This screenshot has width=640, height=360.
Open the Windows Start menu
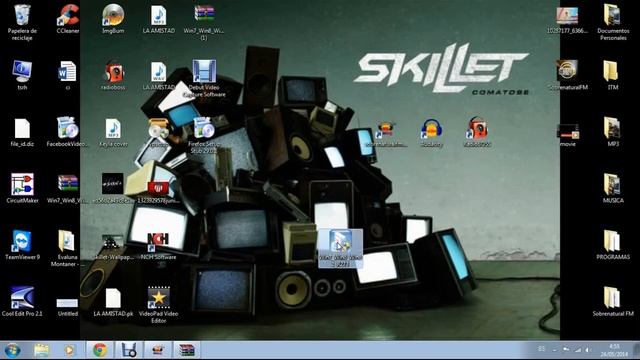[12, 350]
